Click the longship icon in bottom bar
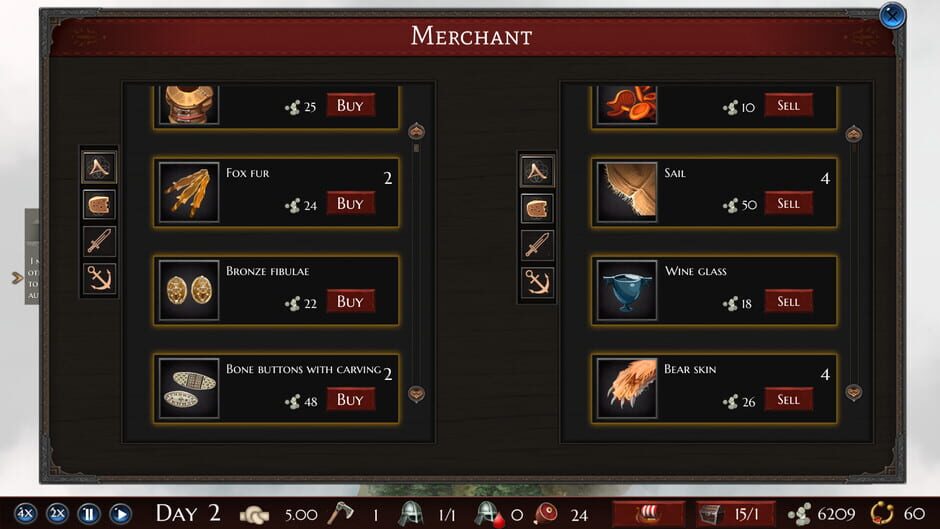This screenshot has width=940, height=529. pos(648,513)
